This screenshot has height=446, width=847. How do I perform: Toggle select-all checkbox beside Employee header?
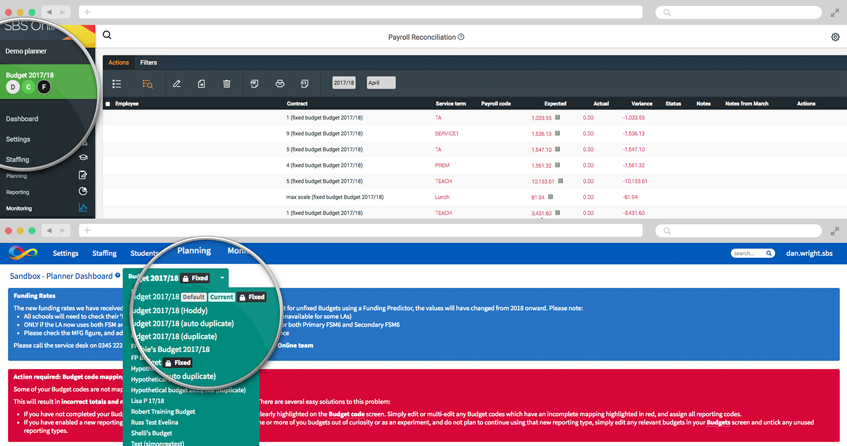[x=107, y=104]
